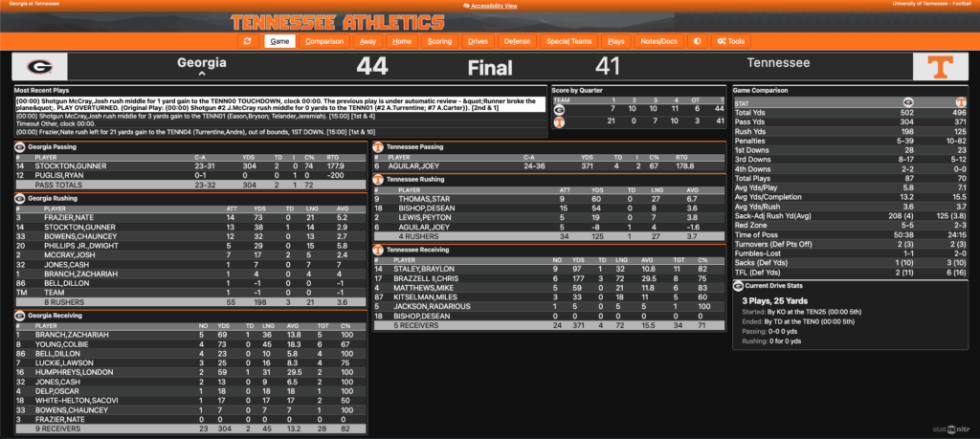Click the Final game status text
The width and height of the screenshot is (980, 439).
point(492,68)
